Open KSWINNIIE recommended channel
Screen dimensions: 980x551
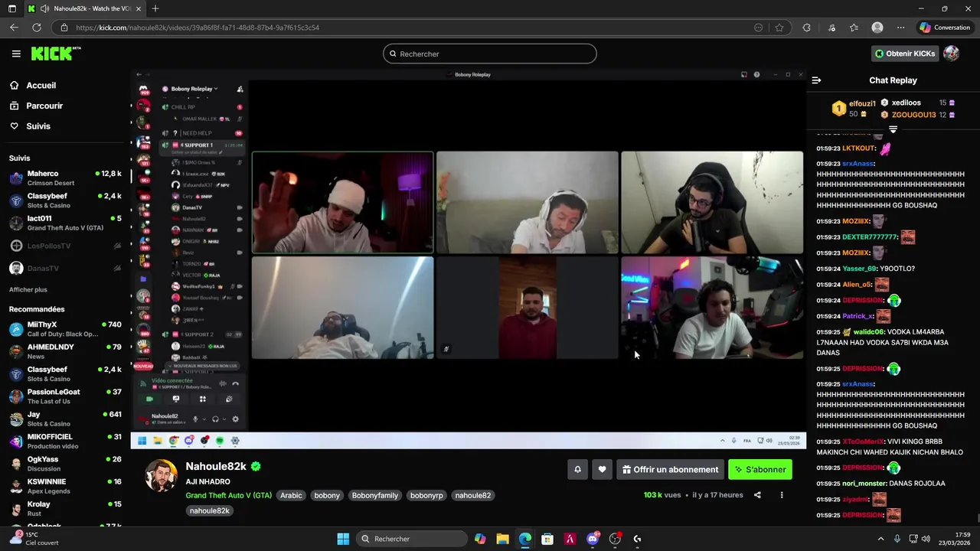point(65,486)
